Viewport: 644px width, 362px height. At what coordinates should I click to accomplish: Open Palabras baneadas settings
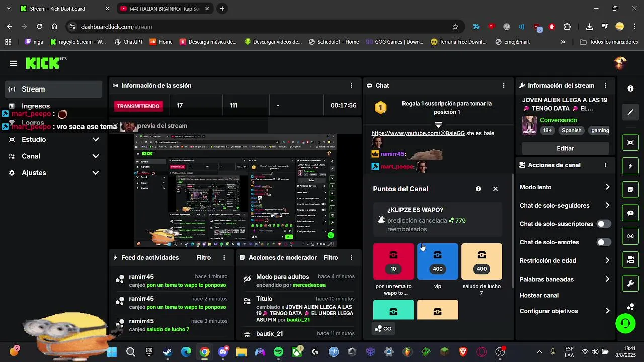tap(565, 279)
